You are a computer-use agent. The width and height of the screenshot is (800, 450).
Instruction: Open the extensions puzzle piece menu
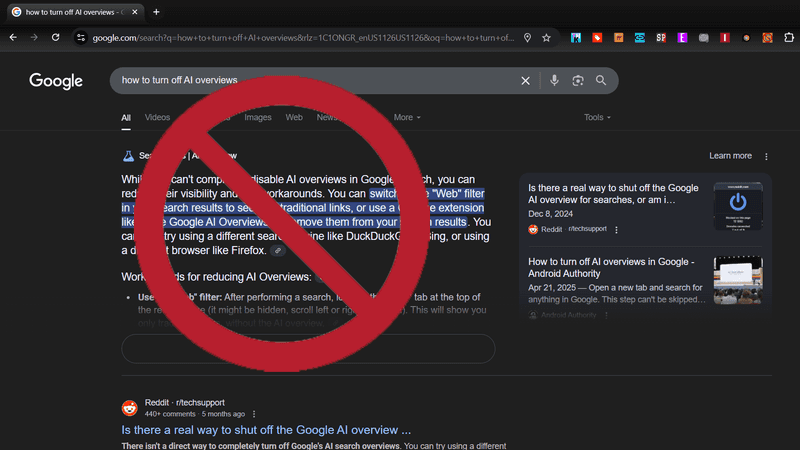coord(788,37)
